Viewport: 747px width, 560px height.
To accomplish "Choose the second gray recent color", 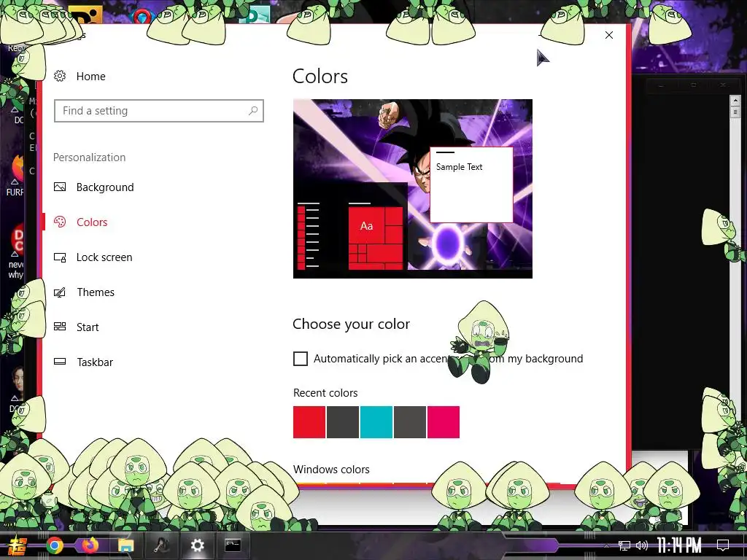I will pyautogui.click(x=410, y=422).
